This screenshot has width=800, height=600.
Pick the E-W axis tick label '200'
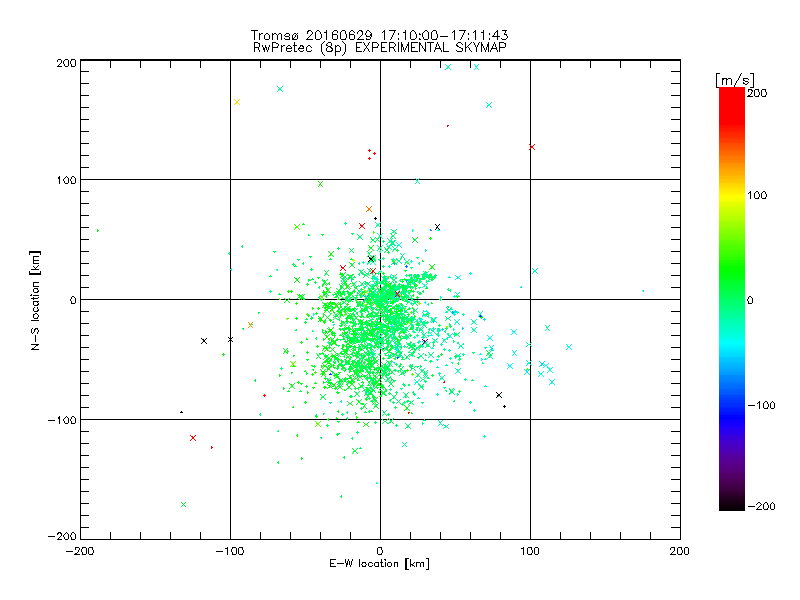pos(680,551)
